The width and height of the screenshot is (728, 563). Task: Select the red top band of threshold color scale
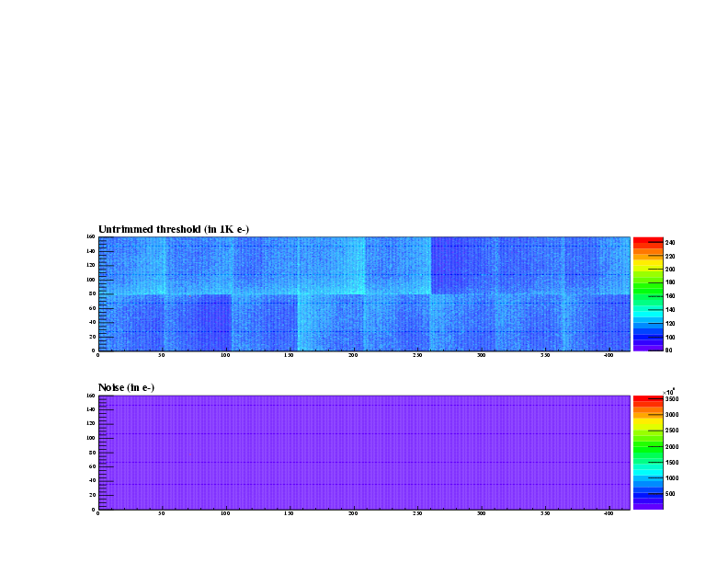click(x=642, y=240)
